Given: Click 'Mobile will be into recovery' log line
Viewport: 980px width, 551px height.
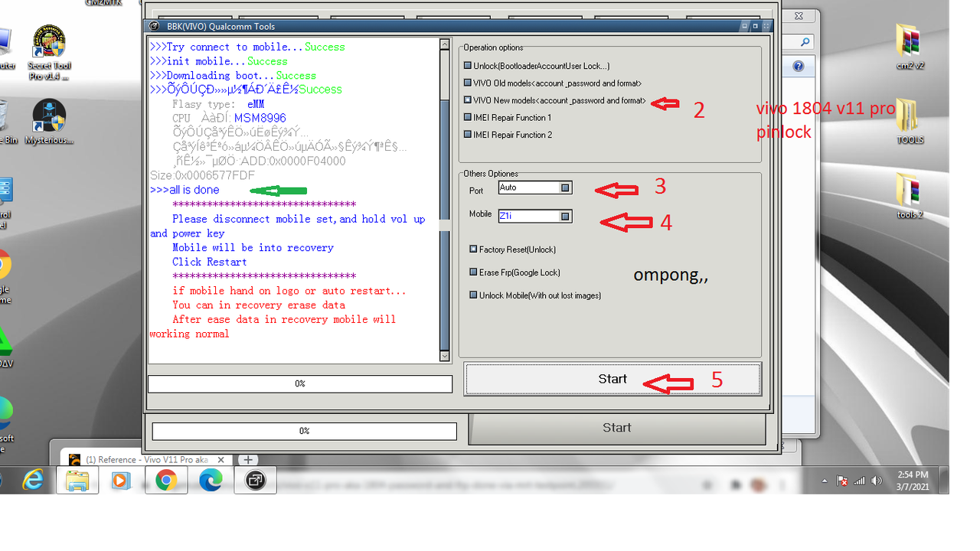Looking at the screenshot, I should 253,247.
